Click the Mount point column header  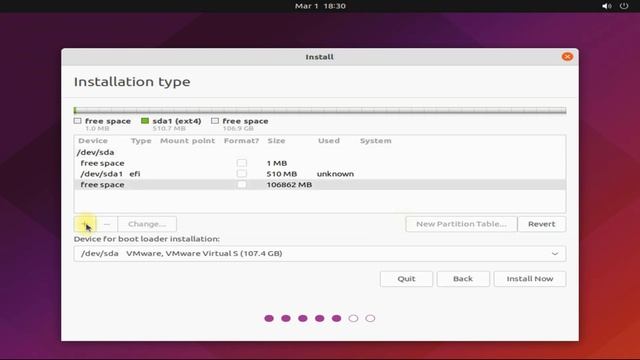click(x=187, y=141)
